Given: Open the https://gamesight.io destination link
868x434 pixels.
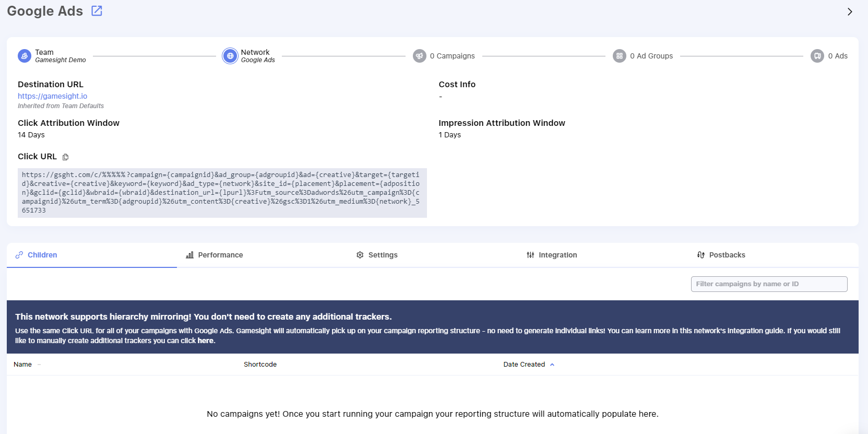Looking at the screenshot, I should coord(52,96).
